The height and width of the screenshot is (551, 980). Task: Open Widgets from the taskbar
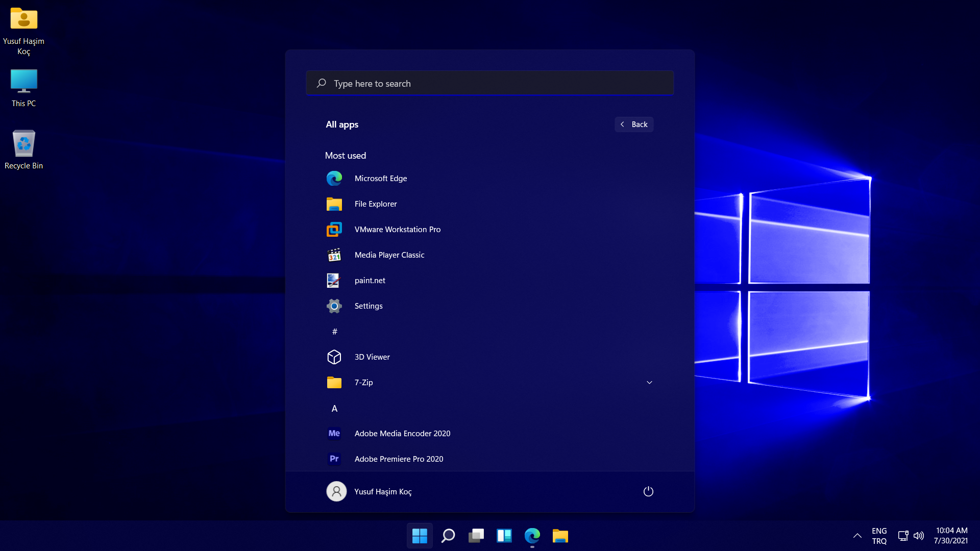[x=504, y=536]
